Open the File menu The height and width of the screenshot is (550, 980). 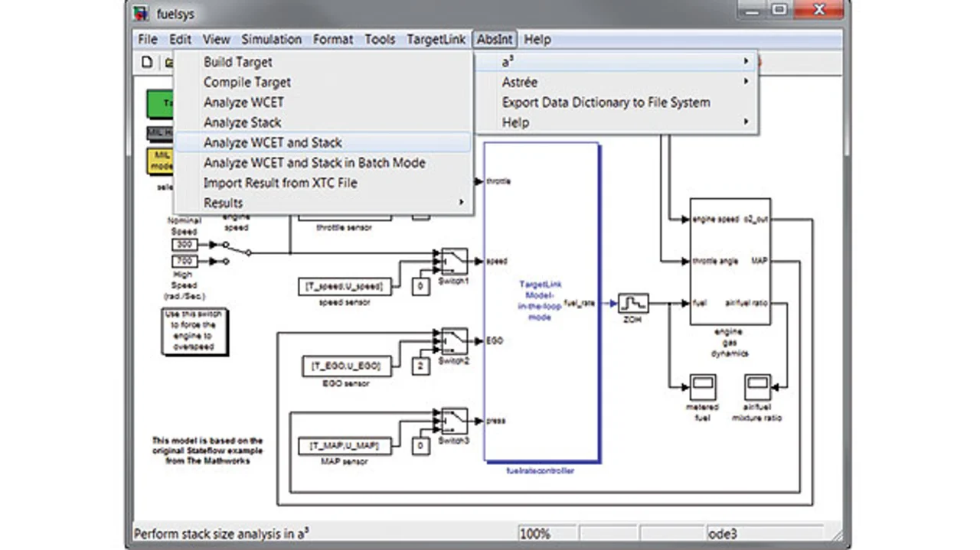[147, 39]
